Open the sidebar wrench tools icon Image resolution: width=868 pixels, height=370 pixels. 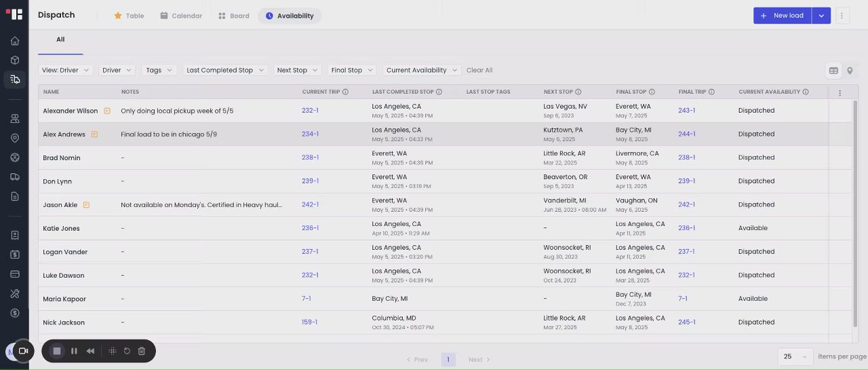pos(14,293)
